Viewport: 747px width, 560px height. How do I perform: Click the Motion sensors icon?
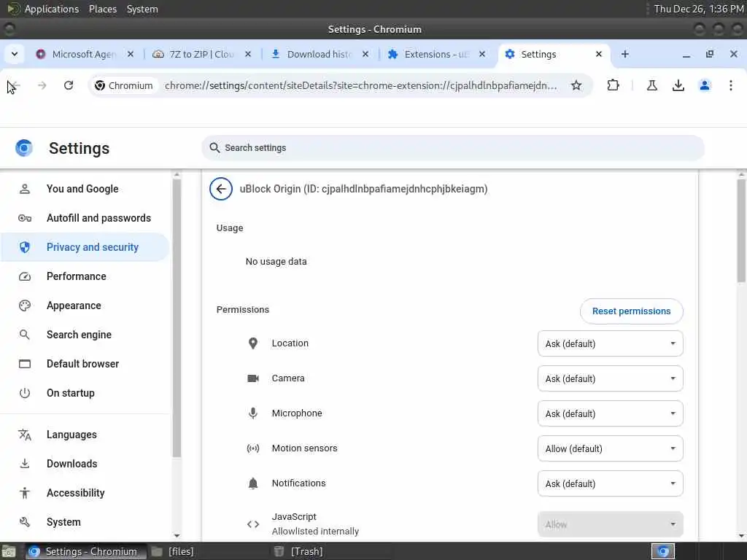tap(253, 448)
